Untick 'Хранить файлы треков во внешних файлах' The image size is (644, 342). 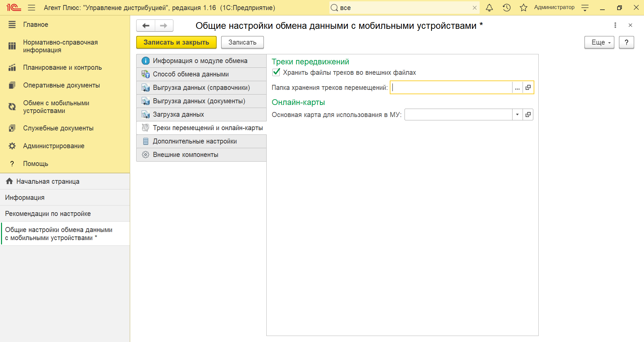coord(276,72)
